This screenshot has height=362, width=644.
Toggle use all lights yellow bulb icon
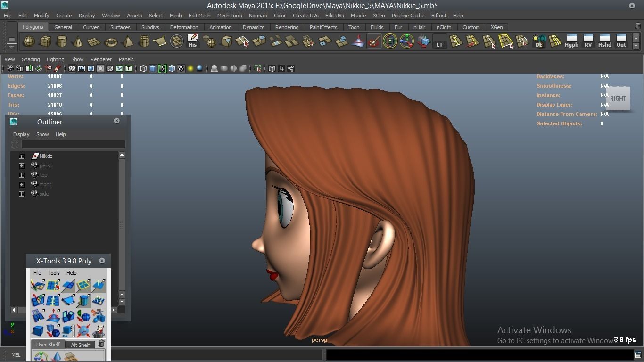(190, 69)
